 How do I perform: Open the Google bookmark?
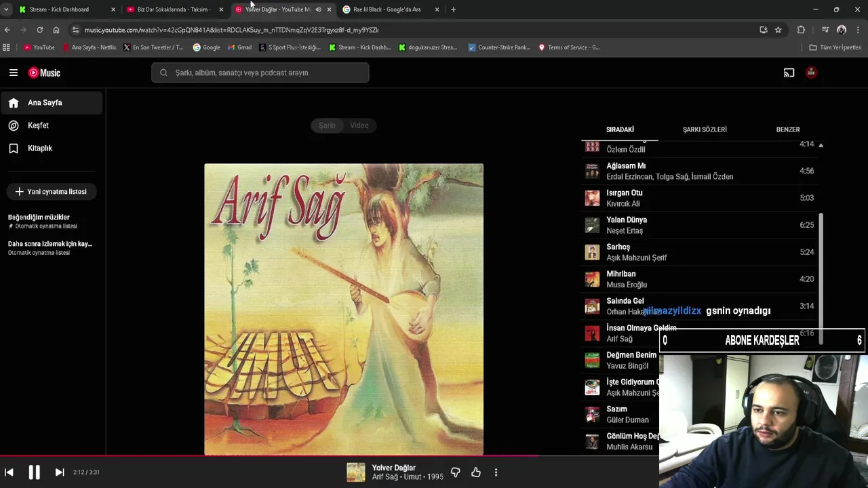point(207,47)
